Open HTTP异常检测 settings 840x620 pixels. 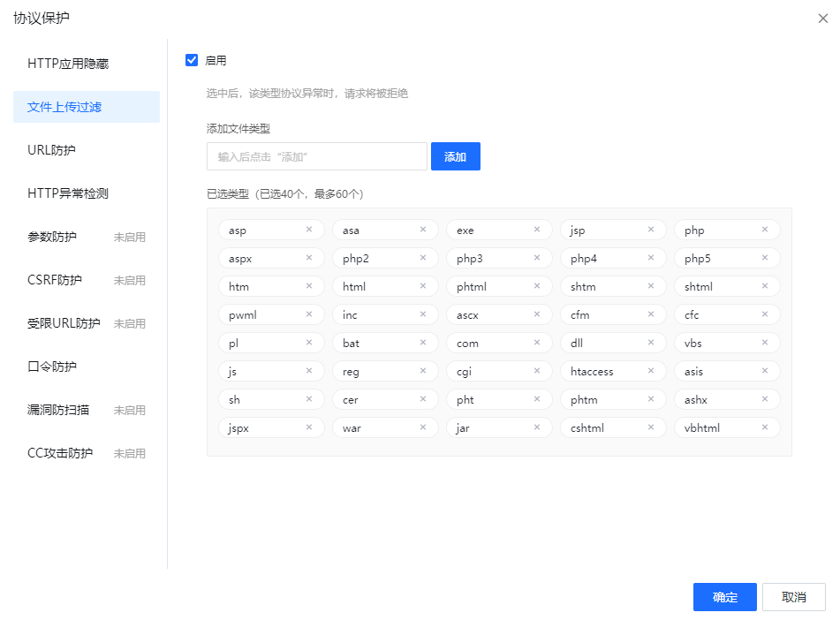pos(87,193)
